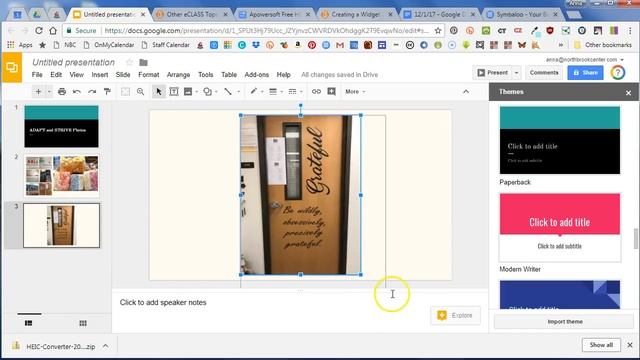
Task: Click the Shape tool icon
Action: coord(207,92)
